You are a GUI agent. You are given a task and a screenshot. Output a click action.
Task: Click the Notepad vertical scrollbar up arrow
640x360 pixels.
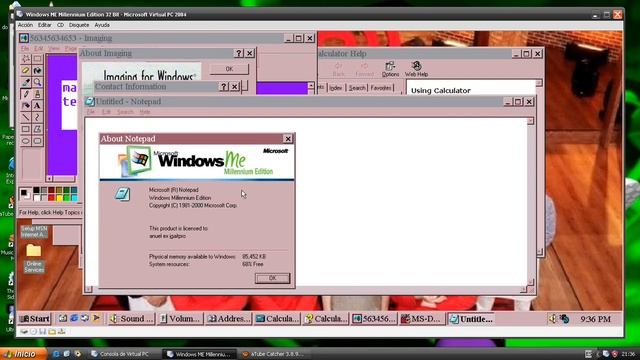530,121
